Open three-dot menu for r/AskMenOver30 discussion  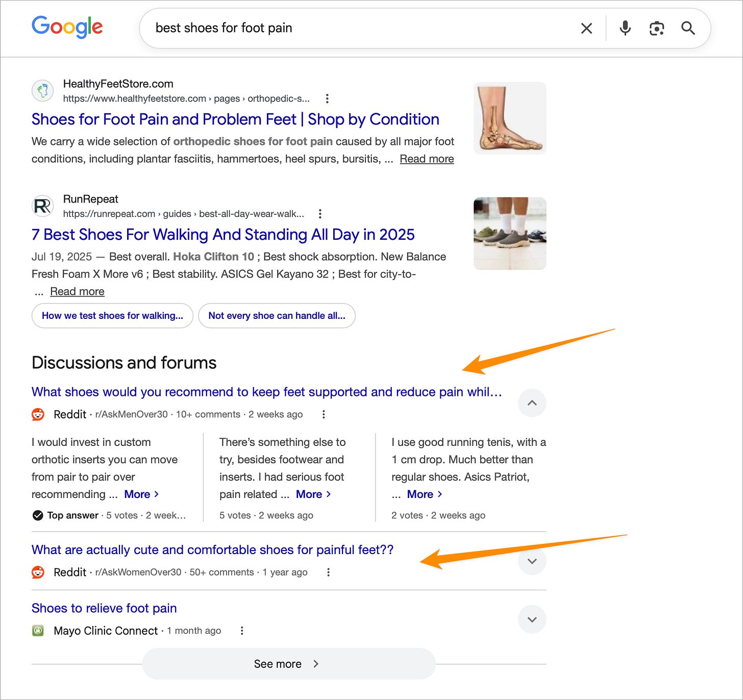tap(324, 414)
